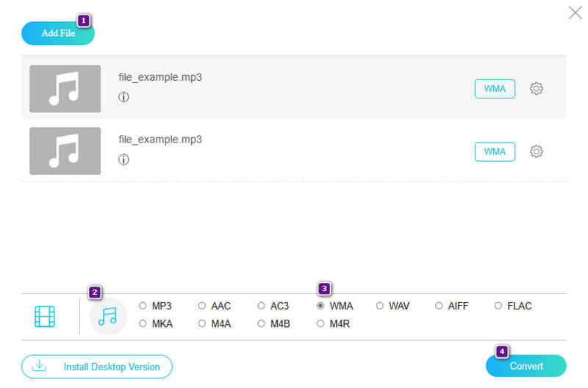Select the MP3 output format
The width and height of the screenshot is (588, 388).
[143, 306]
